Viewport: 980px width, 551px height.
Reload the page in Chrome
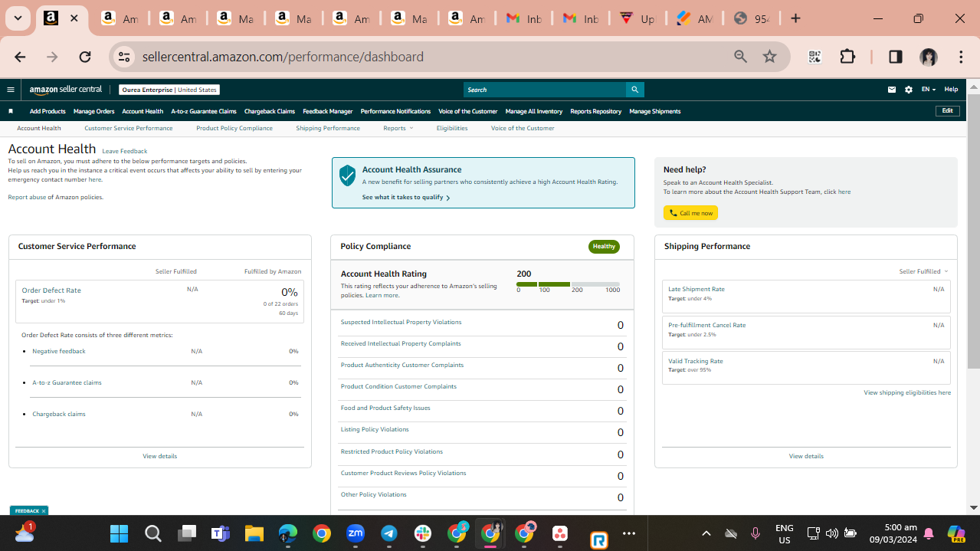[85, 57]
